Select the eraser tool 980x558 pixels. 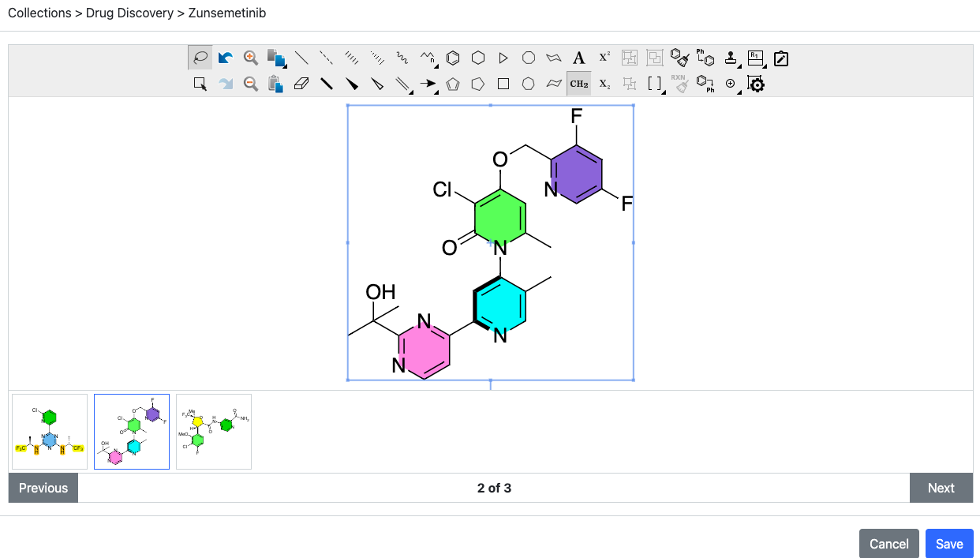pos(301,84)
